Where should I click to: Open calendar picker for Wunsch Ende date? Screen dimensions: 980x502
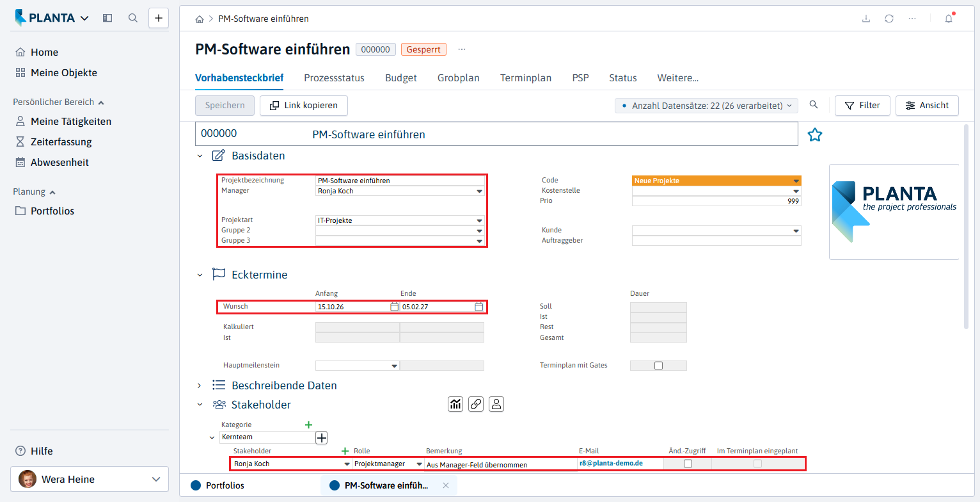[478, 307]
